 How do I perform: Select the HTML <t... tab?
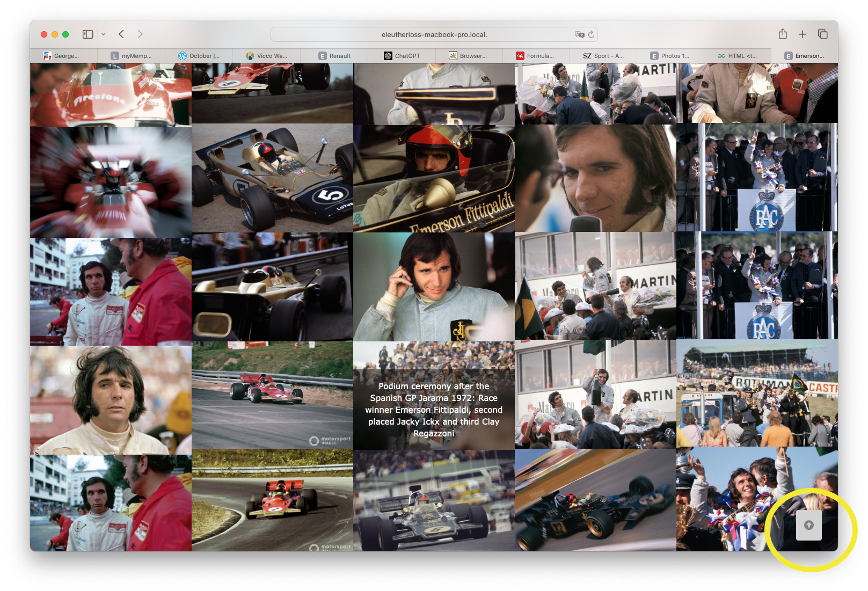738,56
